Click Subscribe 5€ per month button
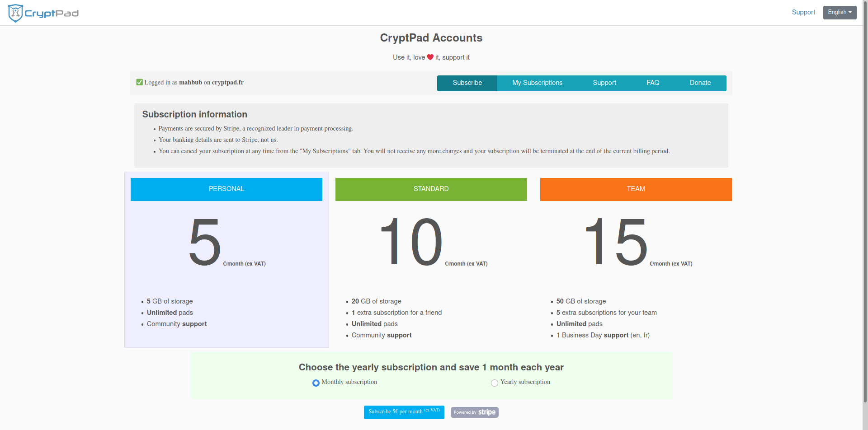Screen dimensions: 868x430 (x=404, y=412)
